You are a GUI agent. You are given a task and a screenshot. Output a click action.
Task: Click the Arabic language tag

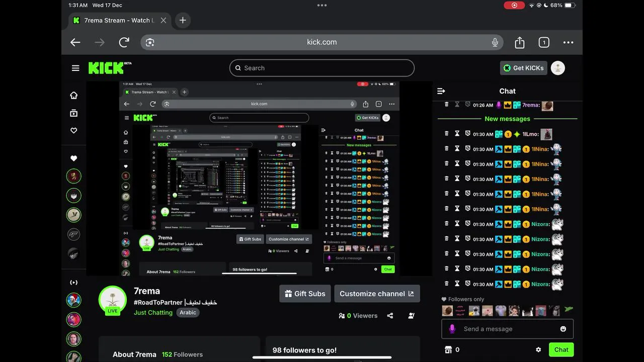tap(188, 312)
